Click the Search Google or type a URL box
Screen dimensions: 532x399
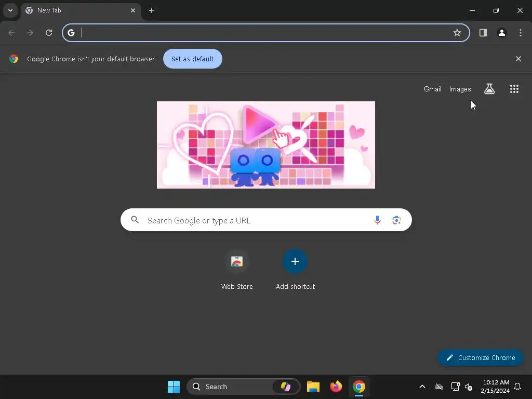point(266,220)
